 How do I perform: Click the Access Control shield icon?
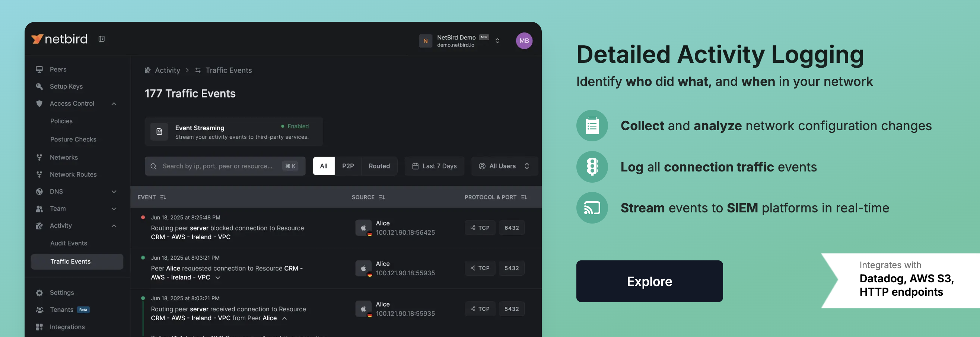39,104
